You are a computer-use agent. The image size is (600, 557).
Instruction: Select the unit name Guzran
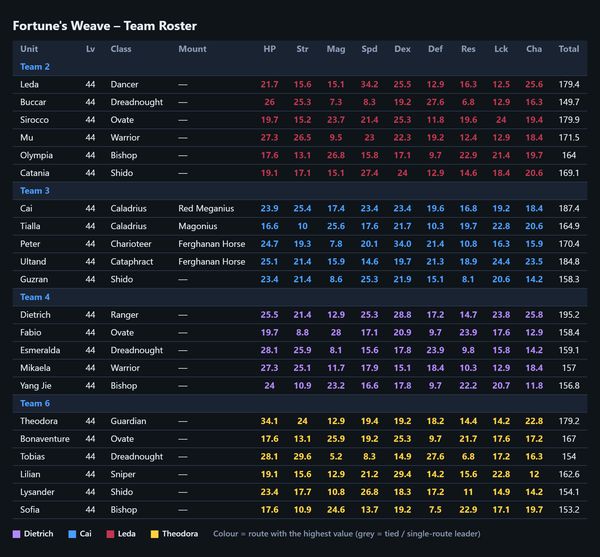[34, 279]
